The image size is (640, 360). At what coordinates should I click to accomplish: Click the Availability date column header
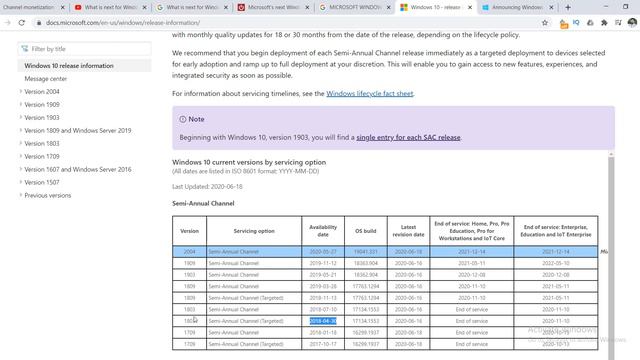[323, 231]
